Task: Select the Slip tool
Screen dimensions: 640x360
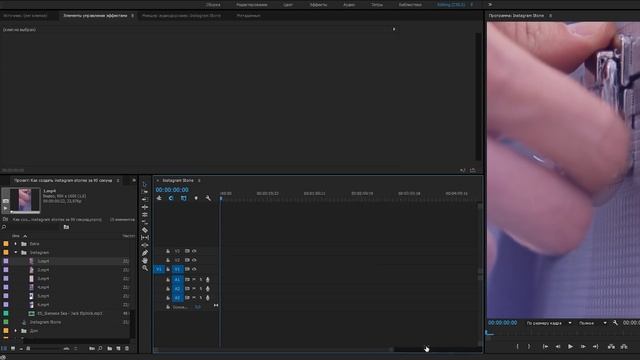Action: [x=145, y=238]
